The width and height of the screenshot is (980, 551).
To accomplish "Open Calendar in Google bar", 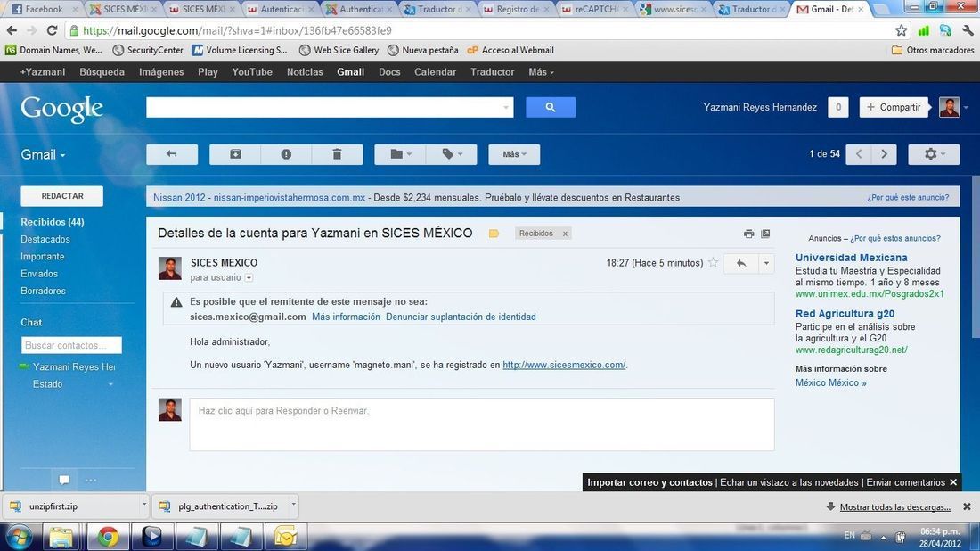I will (435, 72).
